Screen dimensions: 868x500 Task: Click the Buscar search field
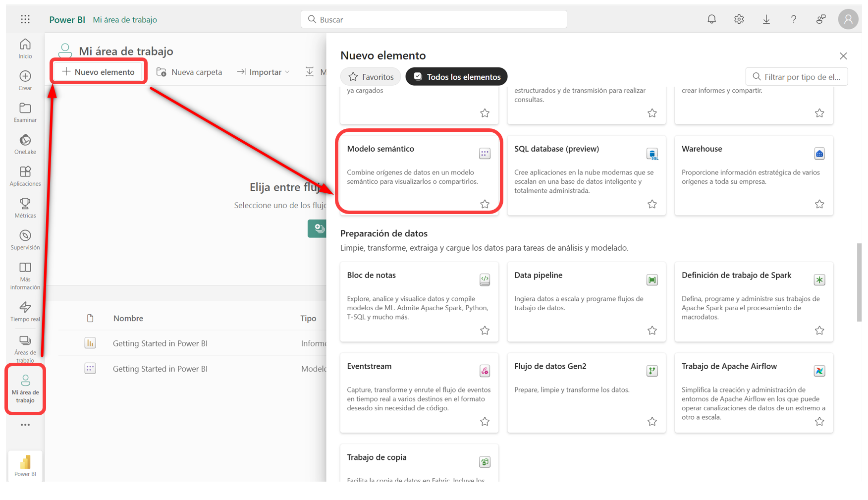point(434,19)
